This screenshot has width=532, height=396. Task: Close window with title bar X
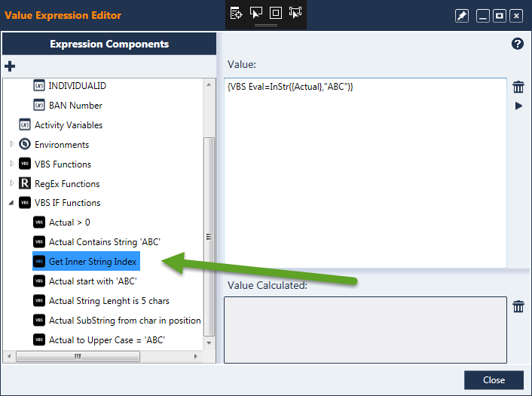coord(516,16)
